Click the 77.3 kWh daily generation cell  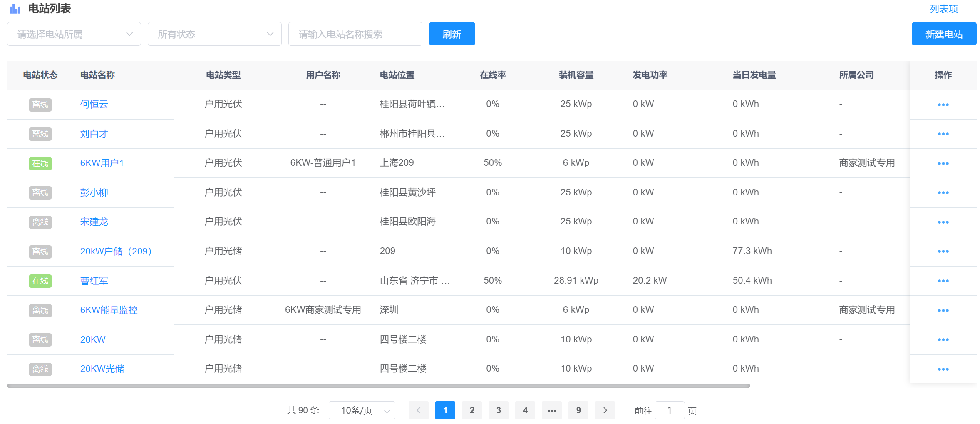coord(752,251)
